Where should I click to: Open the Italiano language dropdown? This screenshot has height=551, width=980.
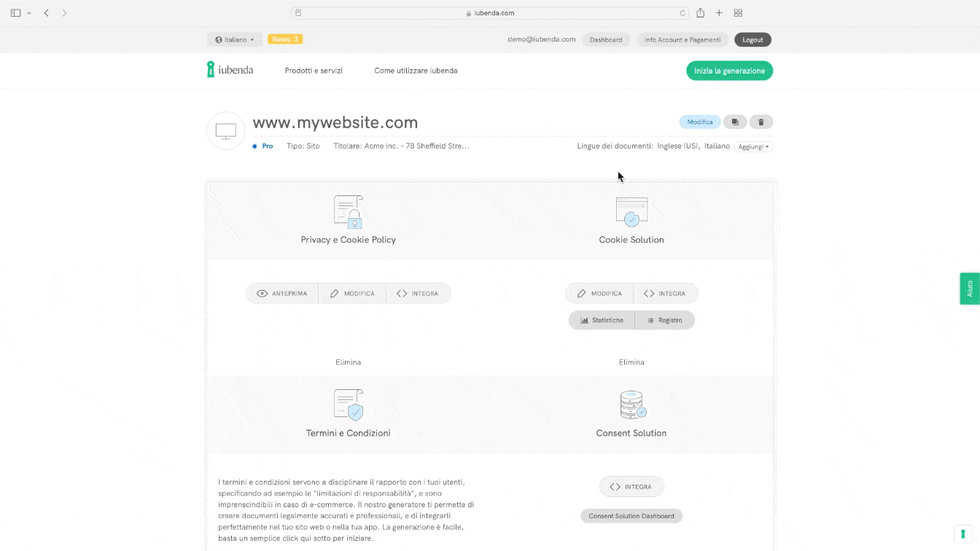235,39
